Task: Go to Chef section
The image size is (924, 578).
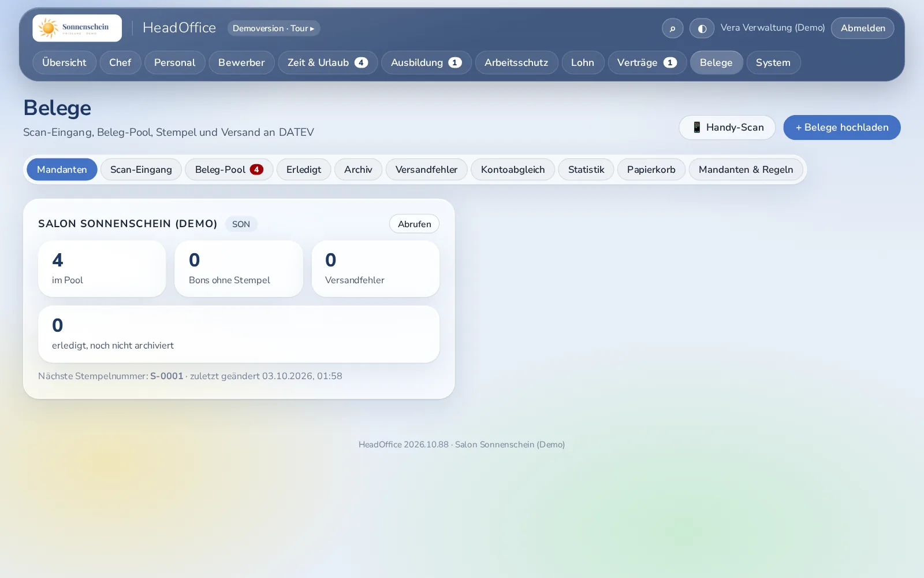Action: click(x=120, y=62)
